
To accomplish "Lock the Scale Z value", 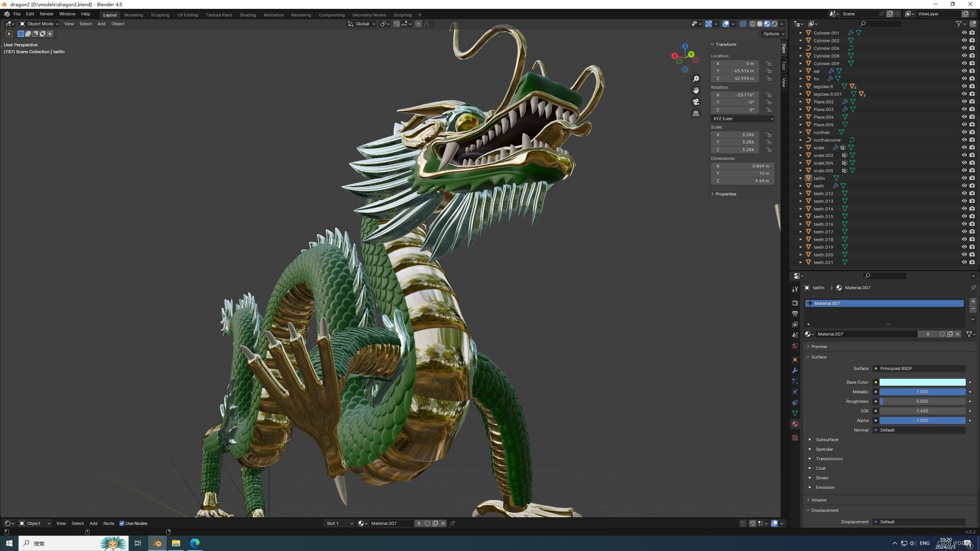I will pos(769,150).
